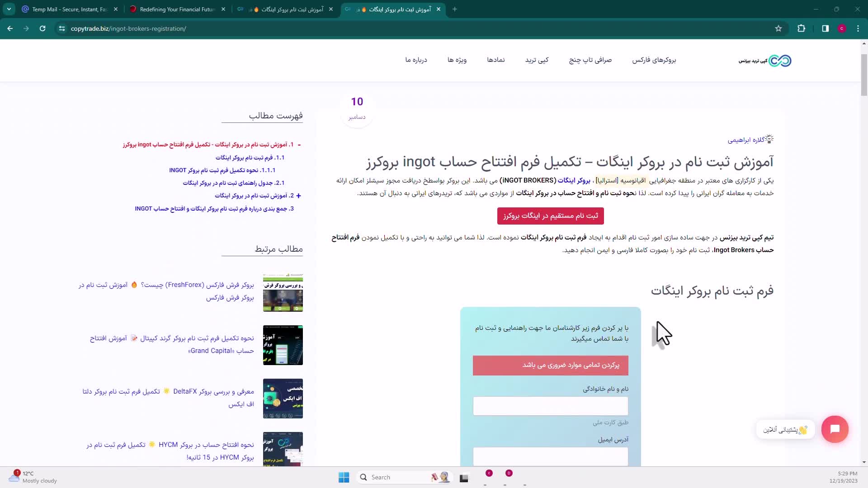Open the online support chat bubble

tap(835, 429)
